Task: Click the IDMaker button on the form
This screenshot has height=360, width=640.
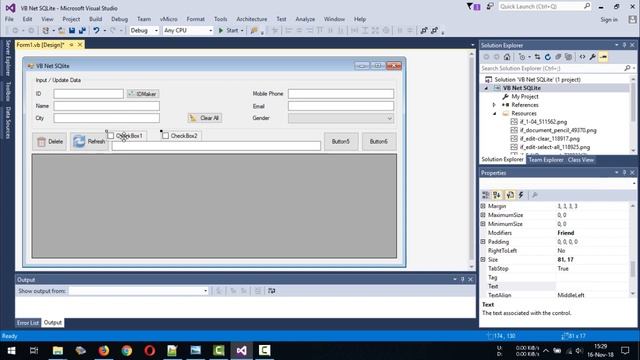Action: click(143, 94)
